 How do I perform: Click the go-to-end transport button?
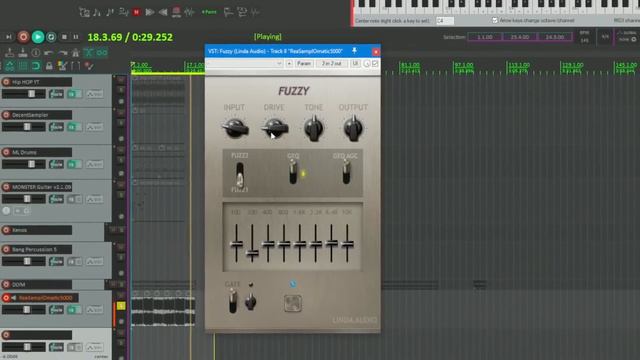click(9, 37)
